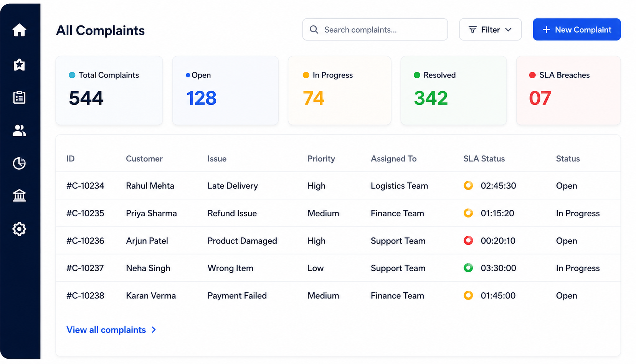This screenshot has width=636, height=364.
Task: Sort by the Issue column header
Action: 217,159
